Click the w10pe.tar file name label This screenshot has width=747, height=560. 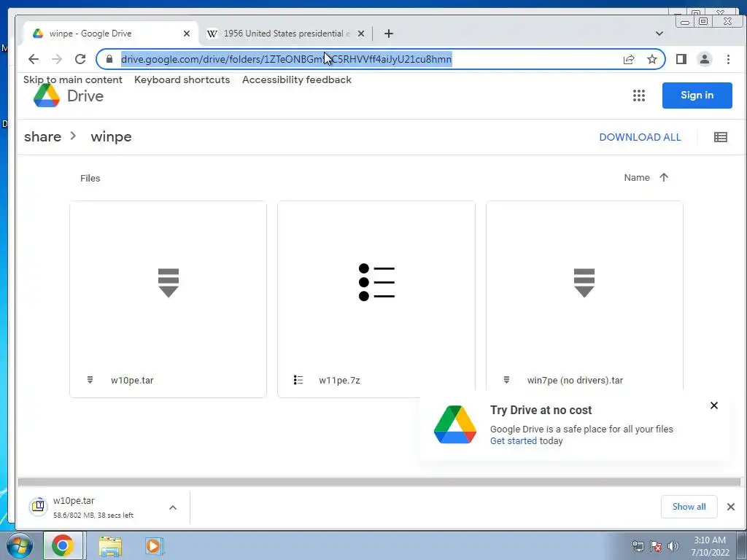click(x=132, y=380)
